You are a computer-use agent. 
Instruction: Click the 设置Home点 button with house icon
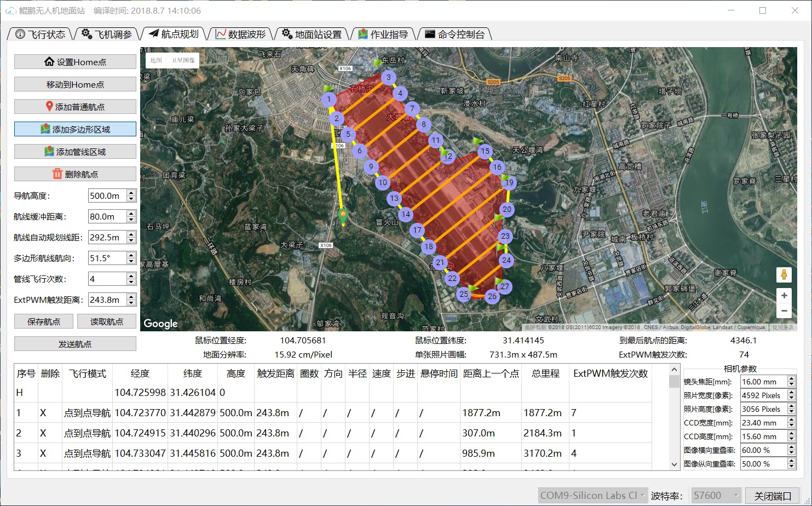click(x=75, y=62)
